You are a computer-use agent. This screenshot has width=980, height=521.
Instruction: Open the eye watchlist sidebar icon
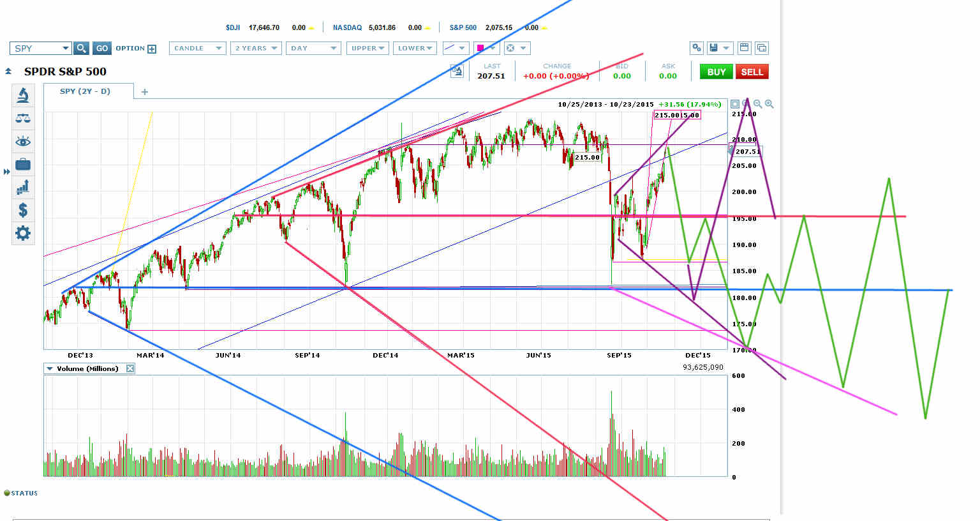point(23,142)
